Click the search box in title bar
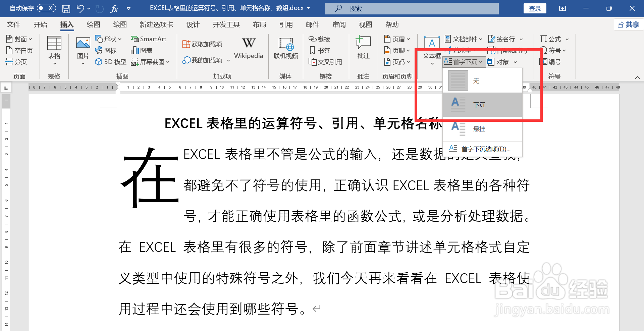This screenshot has width=644, height=331. point(412,8)
